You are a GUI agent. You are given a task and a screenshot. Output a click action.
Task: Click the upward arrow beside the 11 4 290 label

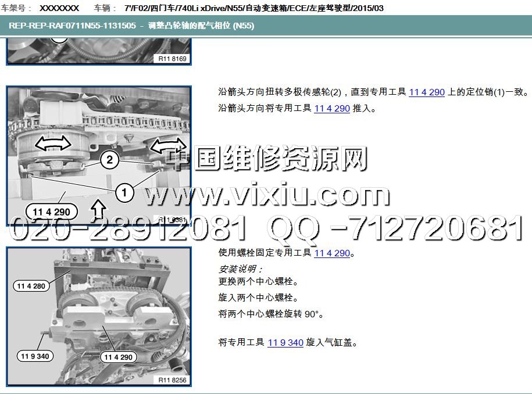(x=98, y=209)
